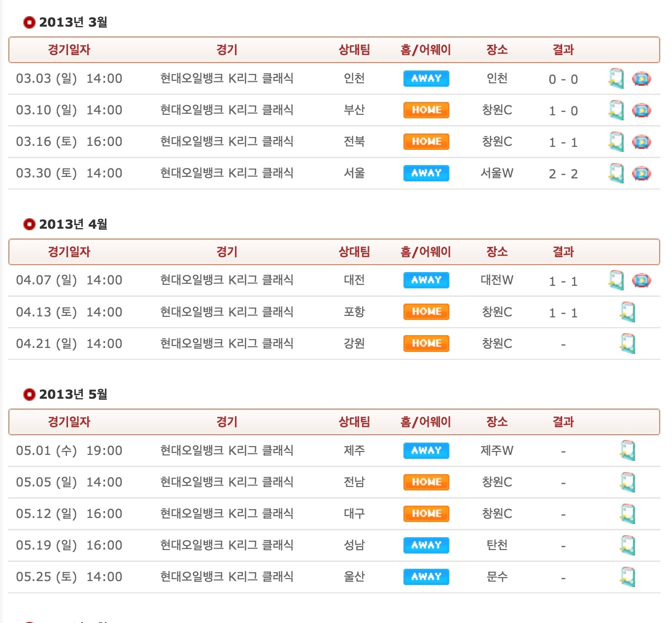Select date '03.16 (토) 16:00'
The width and height of the screenshot is (672, 623).
click(69, 141)
